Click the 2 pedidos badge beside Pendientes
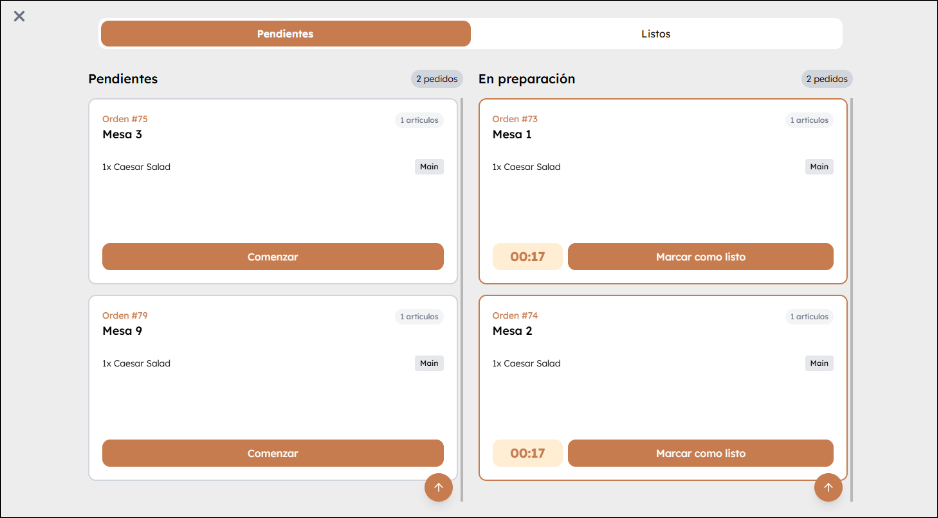Viewport: 938px width, 518px height. [437, 79]
